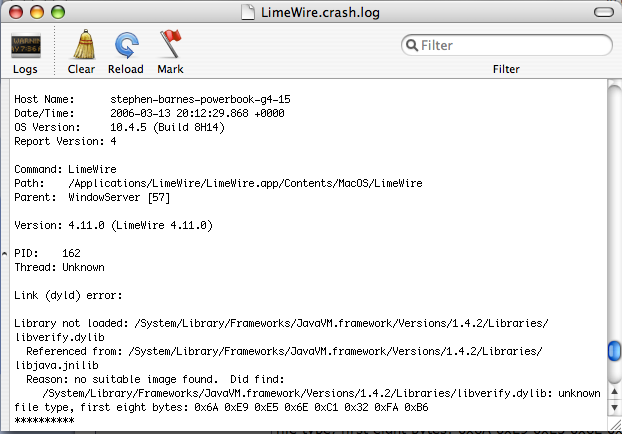Viewport: 622px width, 434px height.
Task: Open the Logs list icon
Action: click(x=25, y=46)
